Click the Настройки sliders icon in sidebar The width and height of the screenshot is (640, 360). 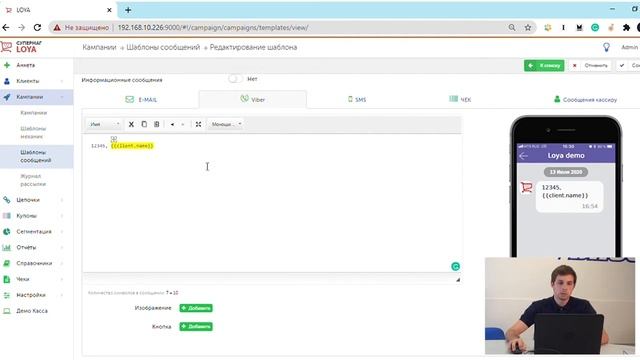(7, 295)
